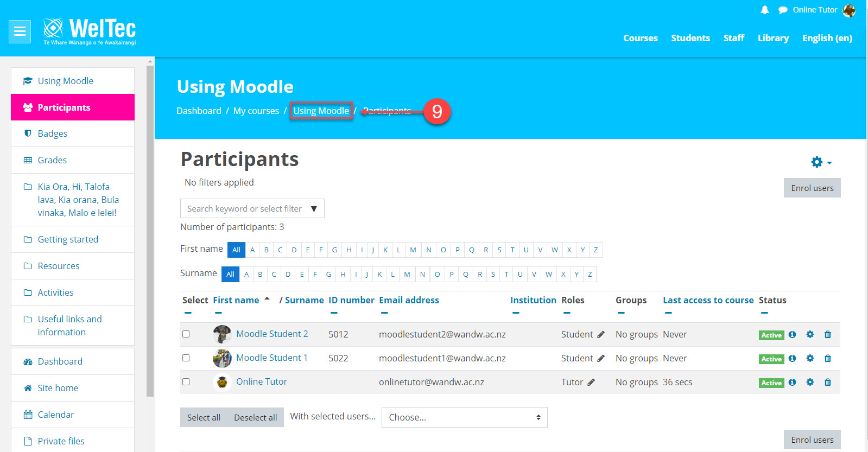The width and height of the screenshot is (868, 452).
Task: Click My courses breadcrumb link
Action: [x=256, y=111]
